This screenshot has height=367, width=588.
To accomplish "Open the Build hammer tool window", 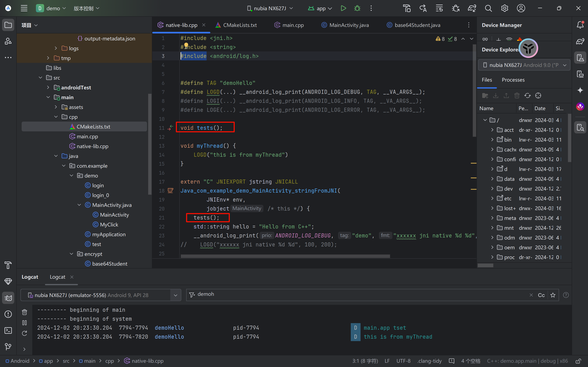I will [8, 265].
